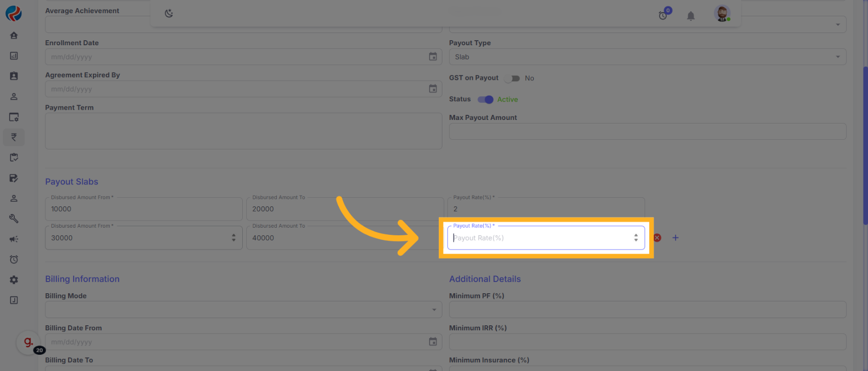Click the megaphone announcements sidebar icon
Screen dimensions: 868x371
pos(14,239)
